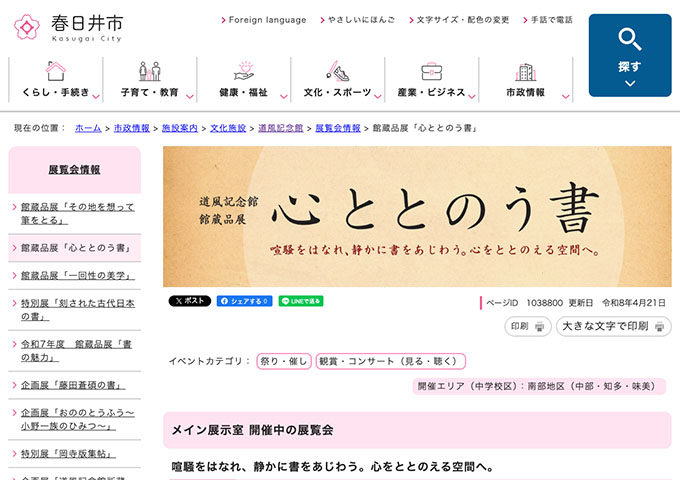Open the 文化・スポーツ menu label

click(337, 92)
